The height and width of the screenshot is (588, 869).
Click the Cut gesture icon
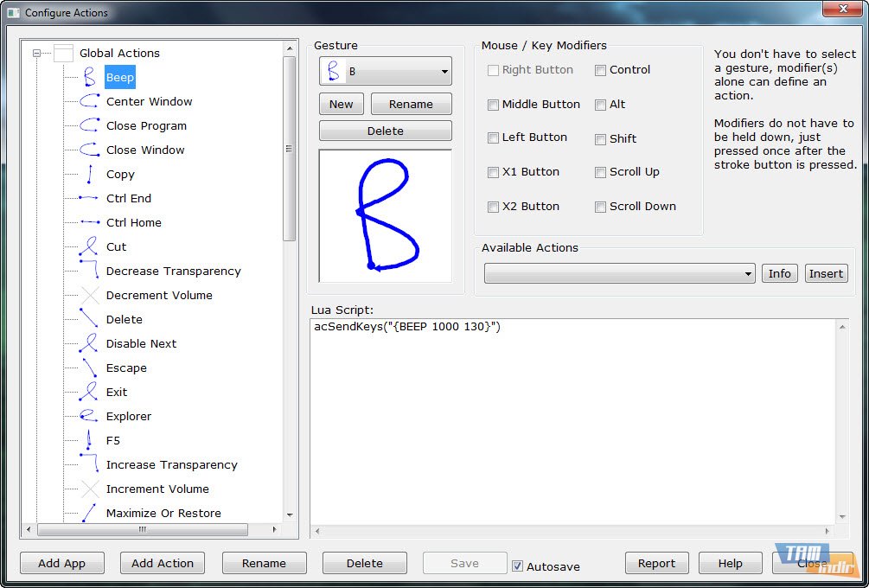click(x=89, y=246)
